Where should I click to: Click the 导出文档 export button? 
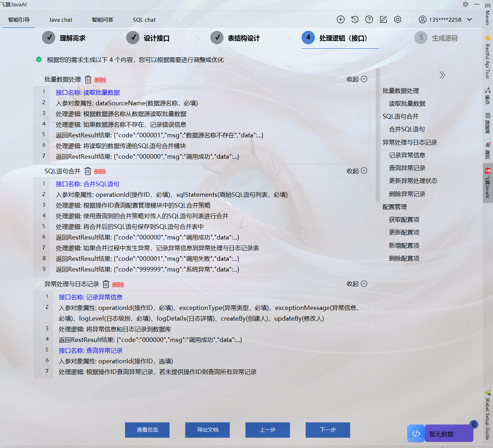click(207, 430)
